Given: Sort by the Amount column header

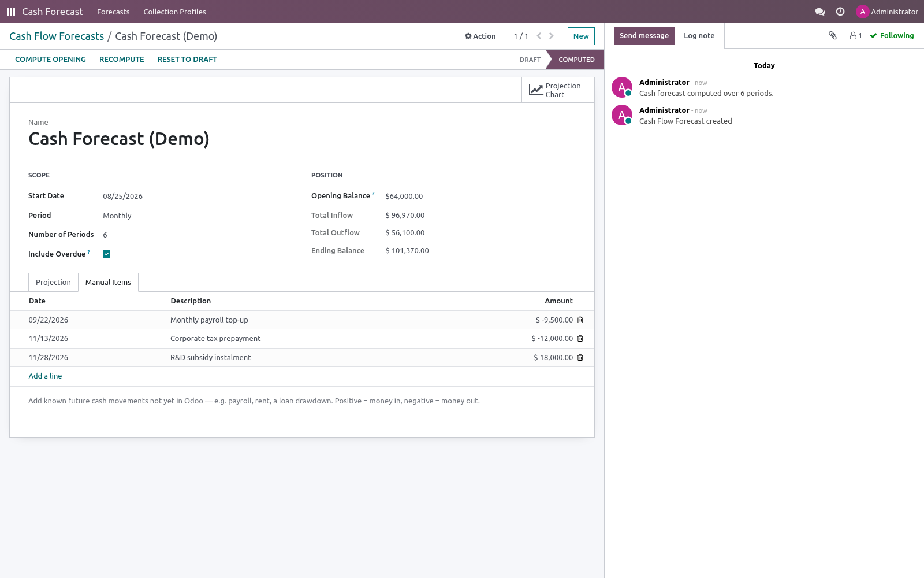Looking at the screenshot, I should click(x=558, y=301).
